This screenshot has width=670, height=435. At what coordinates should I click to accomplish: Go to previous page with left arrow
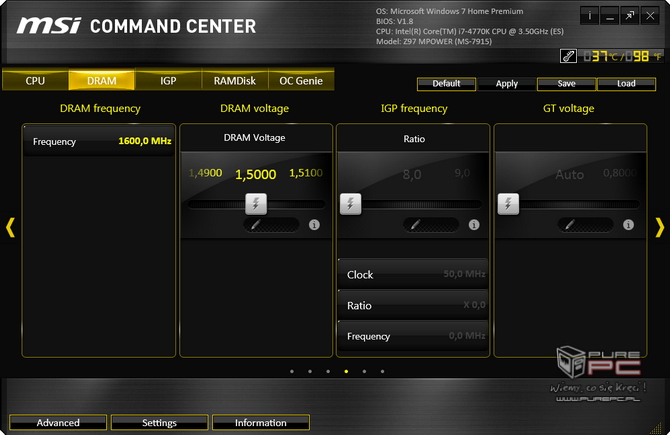click(x=10, y=227)
